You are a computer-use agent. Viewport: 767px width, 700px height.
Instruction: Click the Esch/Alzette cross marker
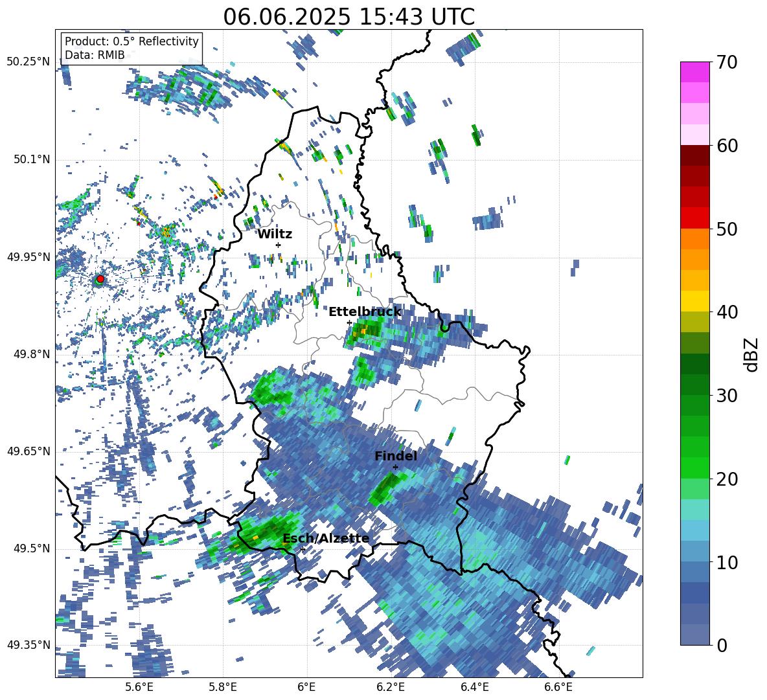(x=303, y=549)
